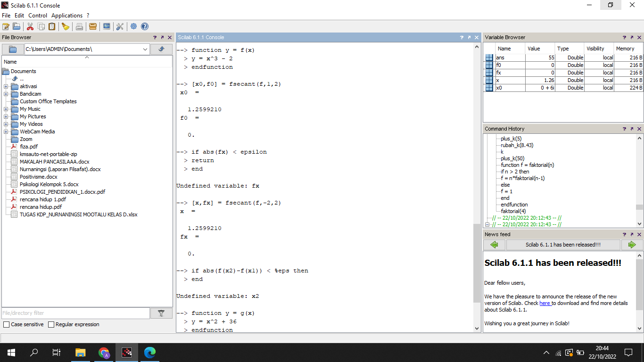Viewport: 644px width, 362px height.
Task: Click the Command History scrollbar down arrow
Action: coord(639,224)
